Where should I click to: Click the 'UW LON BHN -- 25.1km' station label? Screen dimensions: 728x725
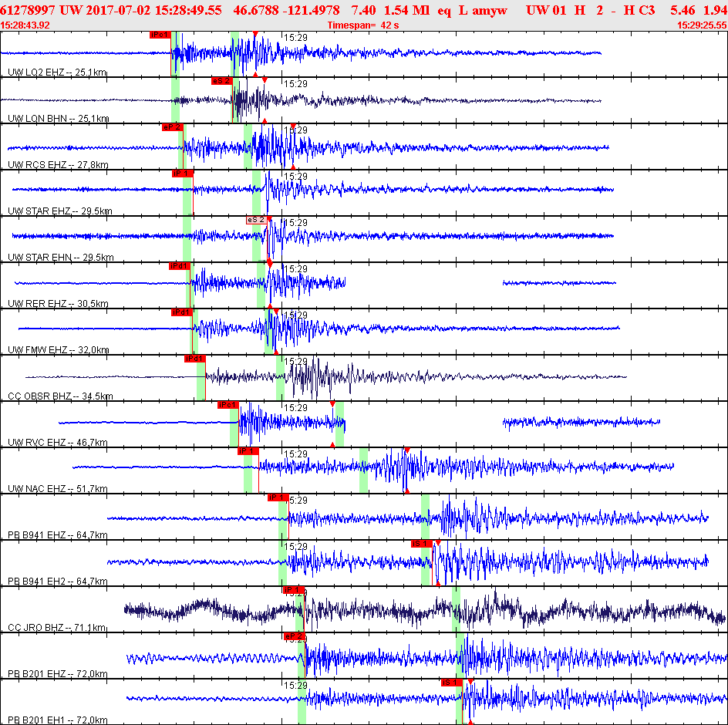coord(59,119)
